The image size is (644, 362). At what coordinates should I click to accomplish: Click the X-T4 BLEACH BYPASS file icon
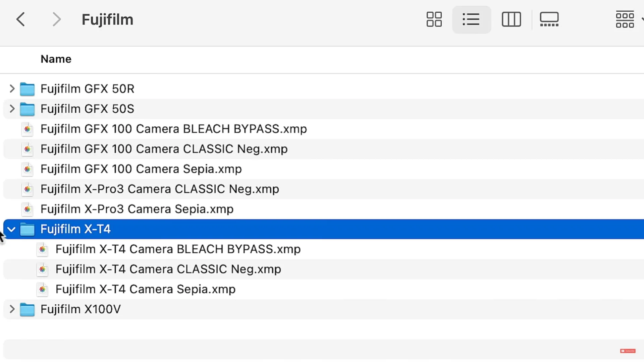tap(42, 249)
